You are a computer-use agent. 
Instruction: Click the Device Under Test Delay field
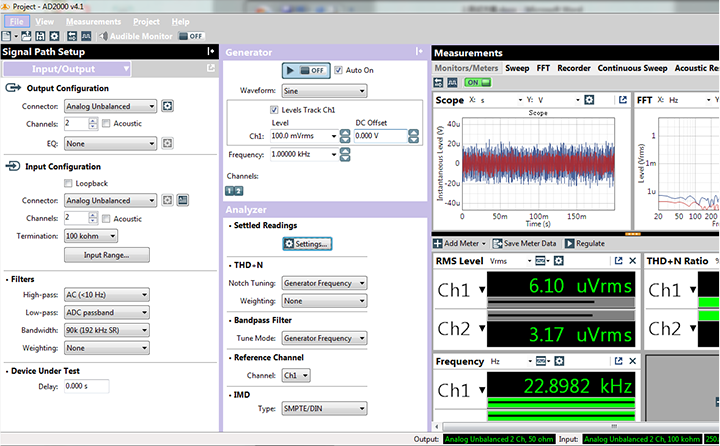86,386
